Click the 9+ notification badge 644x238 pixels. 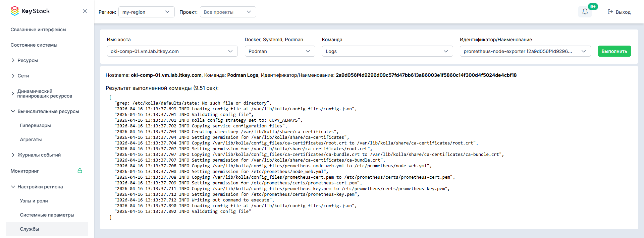(593, 6)
